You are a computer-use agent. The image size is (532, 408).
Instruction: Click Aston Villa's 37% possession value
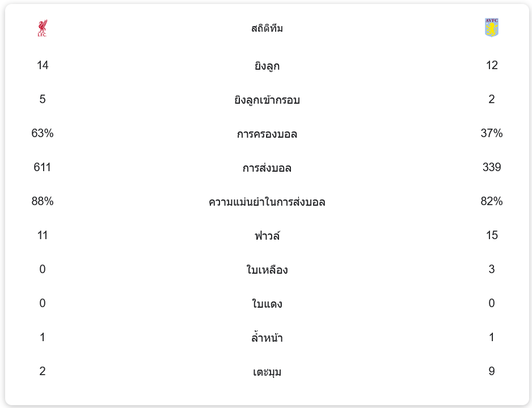coord(491,134)
